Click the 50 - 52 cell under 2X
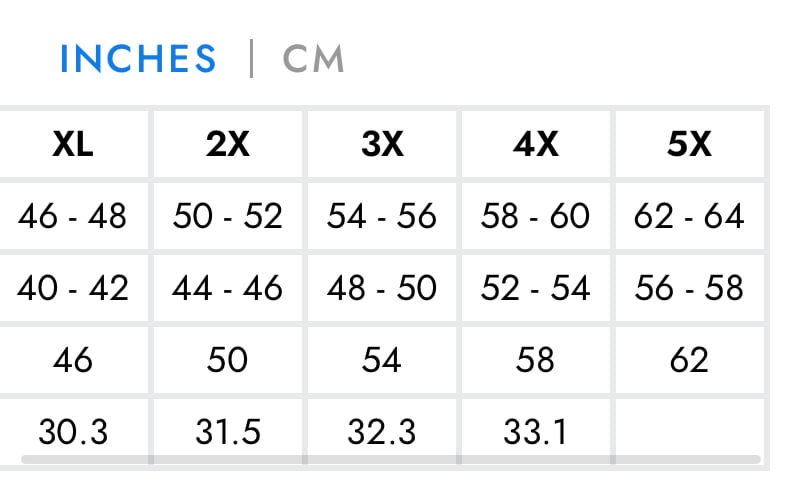 click(x=227, y=216)
